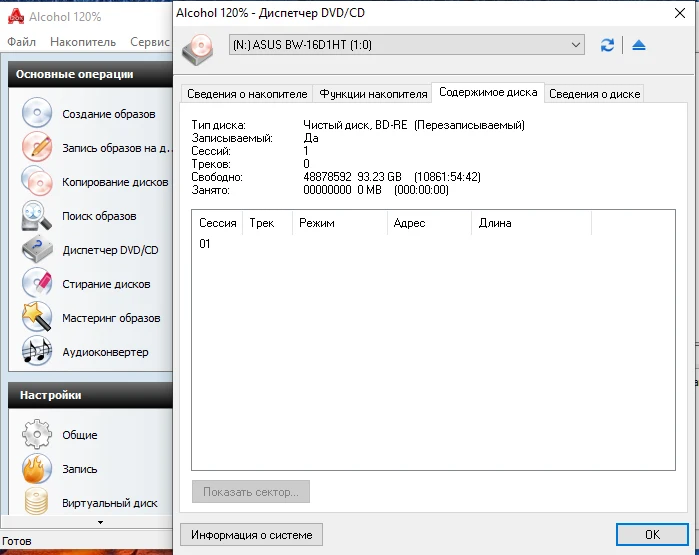Open the Файл menu
The height and width of the screenshot is (555, 699).
tap(21, 42)
